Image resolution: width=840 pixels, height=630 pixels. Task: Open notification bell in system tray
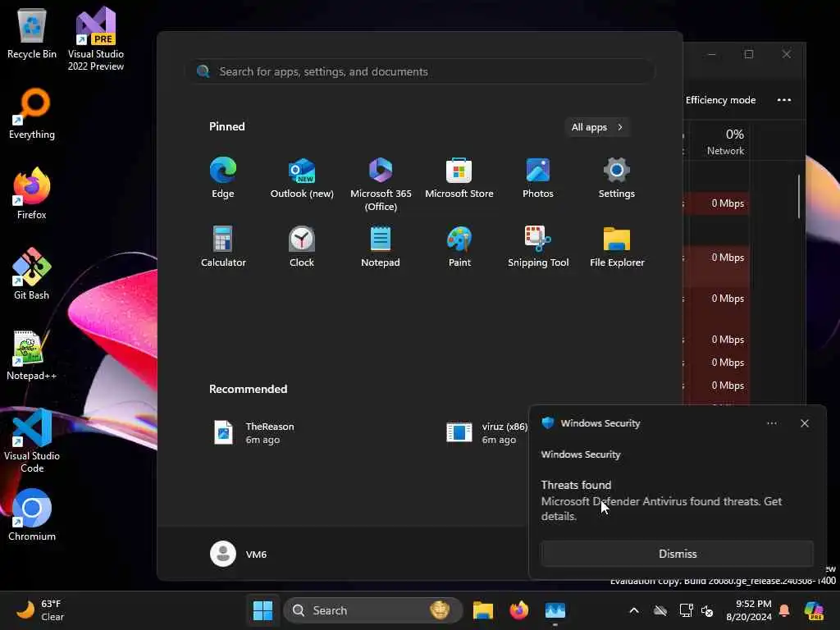click(x=784, y=610)
